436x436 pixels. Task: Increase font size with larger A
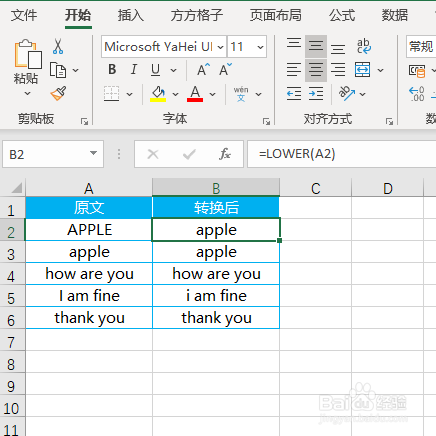tap(203, 70)
